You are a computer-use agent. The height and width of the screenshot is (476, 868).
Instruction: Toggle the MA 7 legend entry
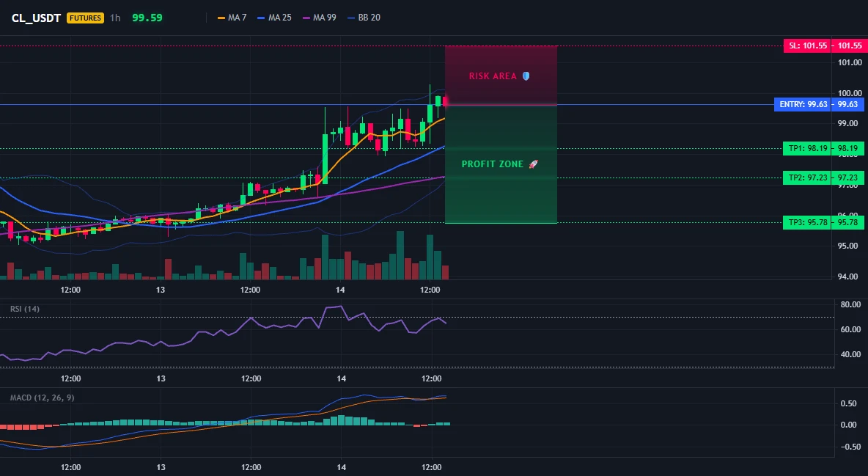232,18
